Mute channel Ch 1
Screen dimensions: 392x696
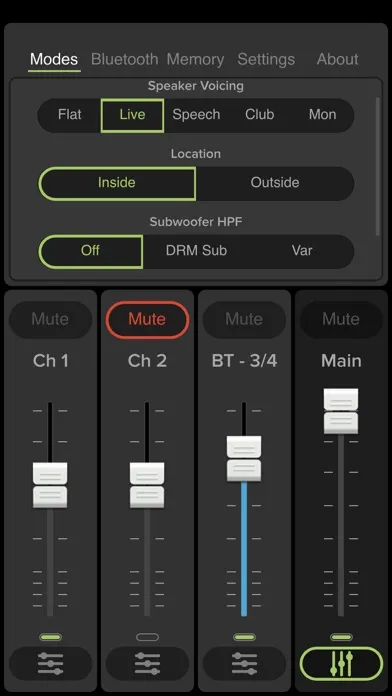point(50,319)
